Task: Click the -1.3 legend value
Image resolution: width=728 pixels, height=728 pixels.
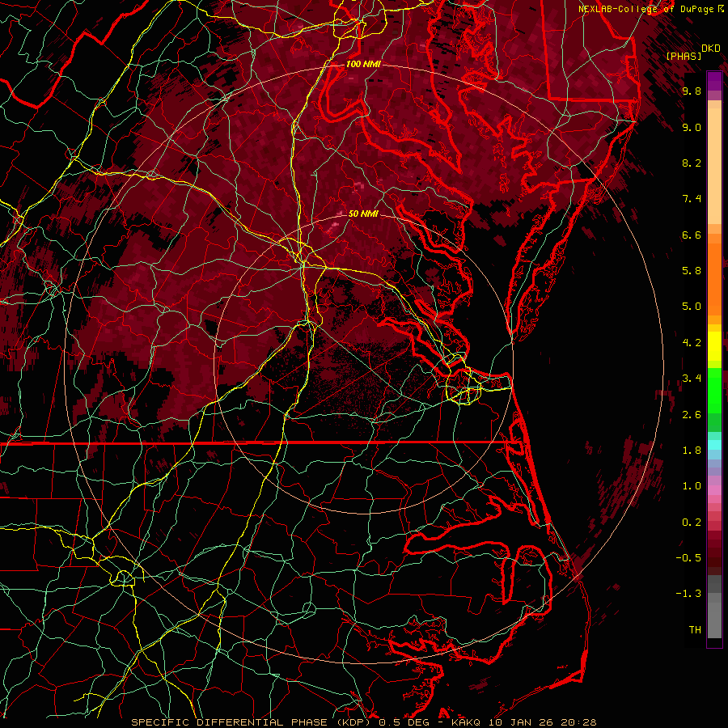Action: (x=688, y=594)
